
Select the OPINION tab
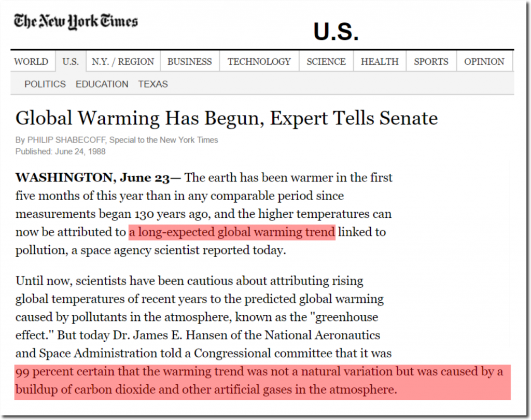[x=484, y=61]
